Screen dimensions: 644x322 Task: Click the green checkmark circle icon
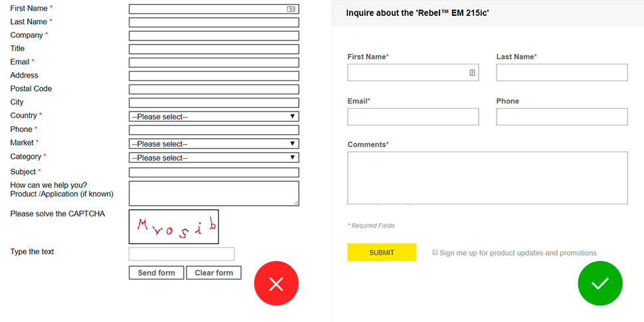tap(600, 284)
